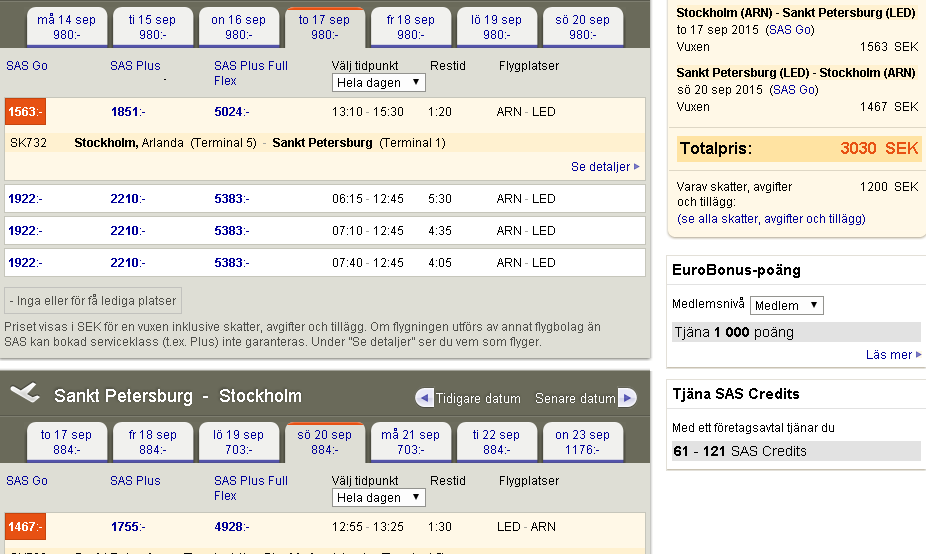The height and width of the screenshot is (554, 926).
Task: Open the return Hela dagen time dropdown
Action: tap(379, 497)
